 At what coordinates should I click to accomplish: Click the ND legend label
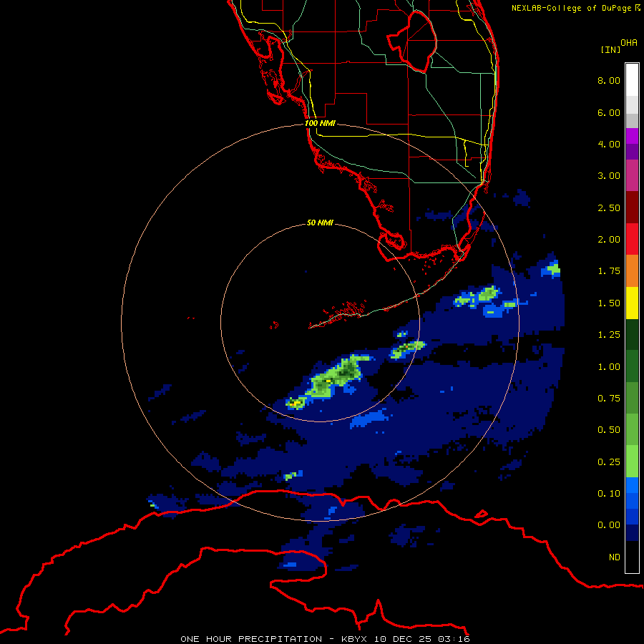coord(615,557)
